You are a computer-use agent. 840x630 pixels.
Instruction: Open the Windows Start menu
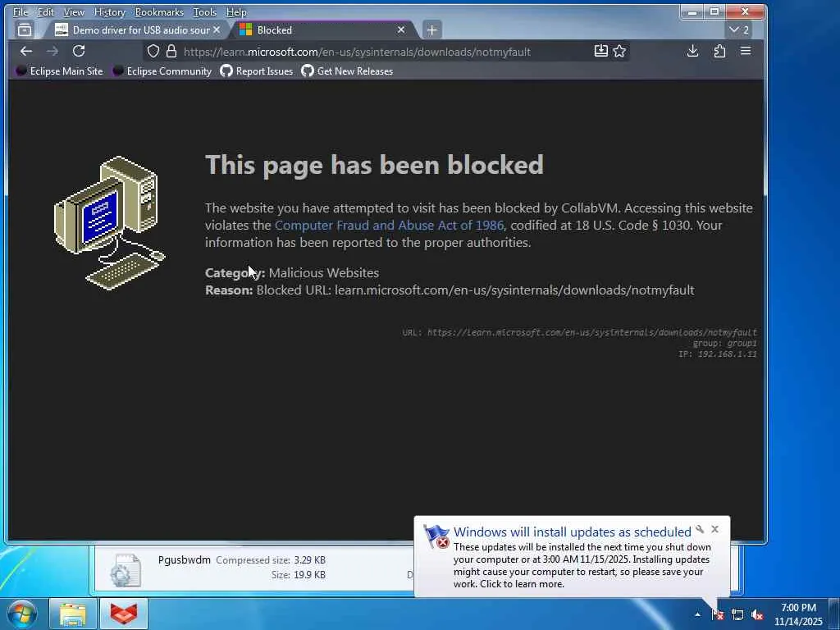point(22,614)
